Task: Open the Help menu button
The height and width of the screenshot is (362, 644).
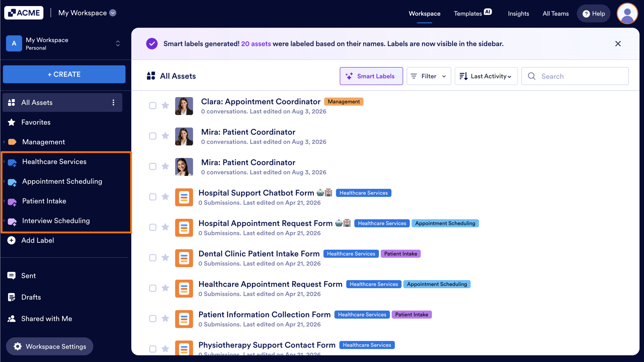Action: click(594, 14)
